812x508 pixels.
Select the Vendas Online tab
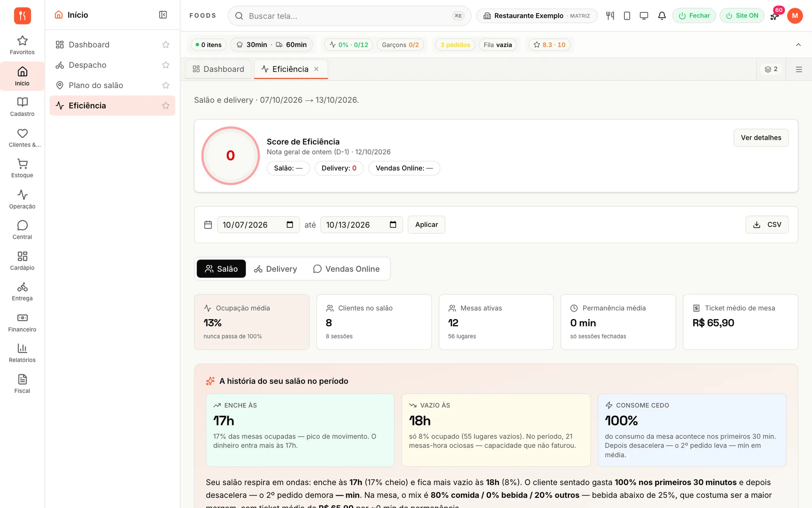pyautogui.click(x=346, y=269)
